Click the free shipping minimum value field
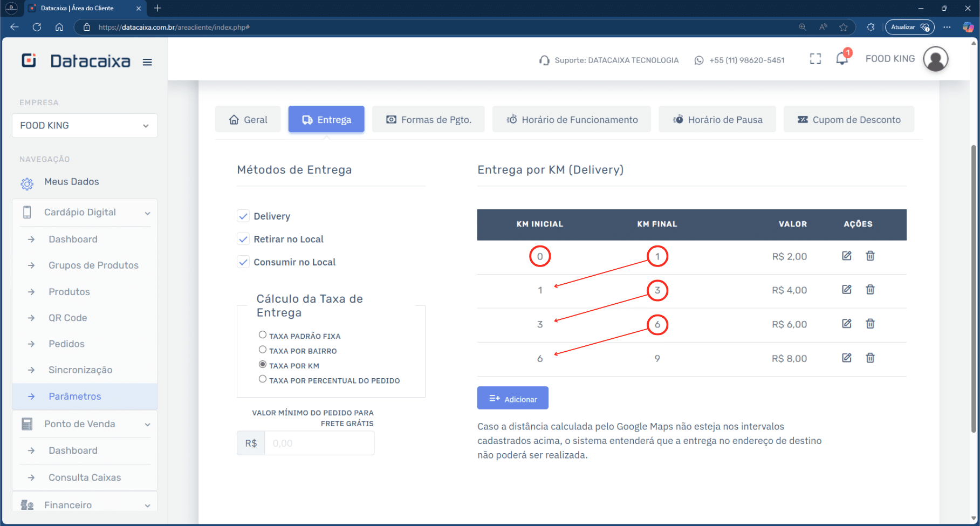 point(319,443)
